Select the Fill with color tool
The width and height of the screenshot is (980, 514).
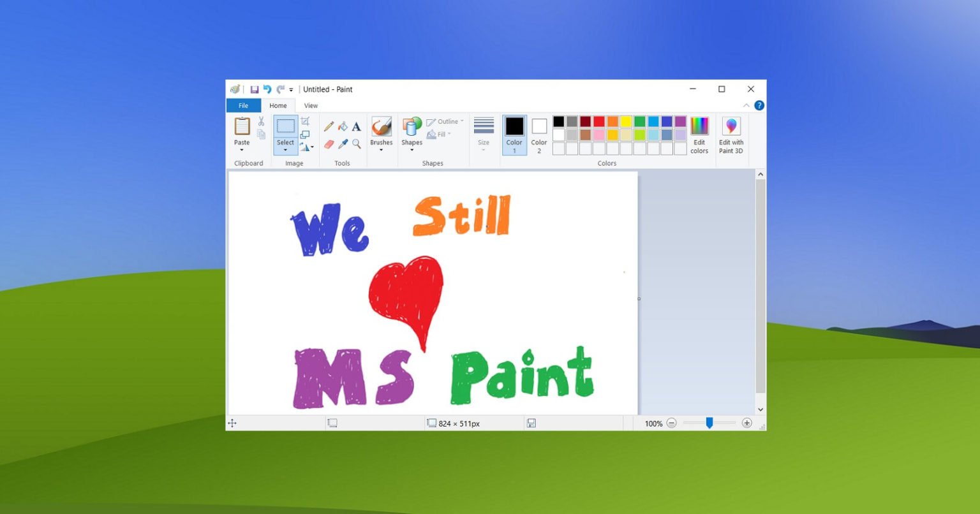[343, 126]
